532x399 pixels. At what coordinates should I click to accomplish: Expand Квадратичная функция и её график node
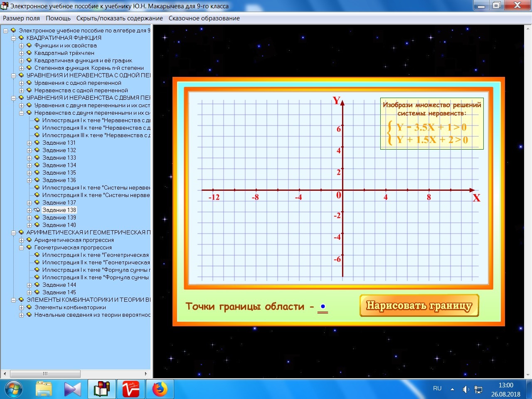click(22, 61)
